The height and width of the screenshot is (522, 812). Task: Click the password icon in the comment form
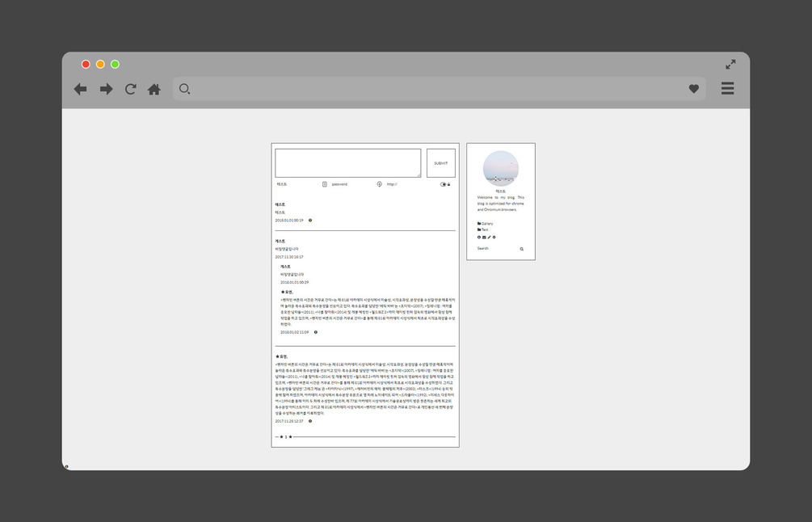click(325, 184)
